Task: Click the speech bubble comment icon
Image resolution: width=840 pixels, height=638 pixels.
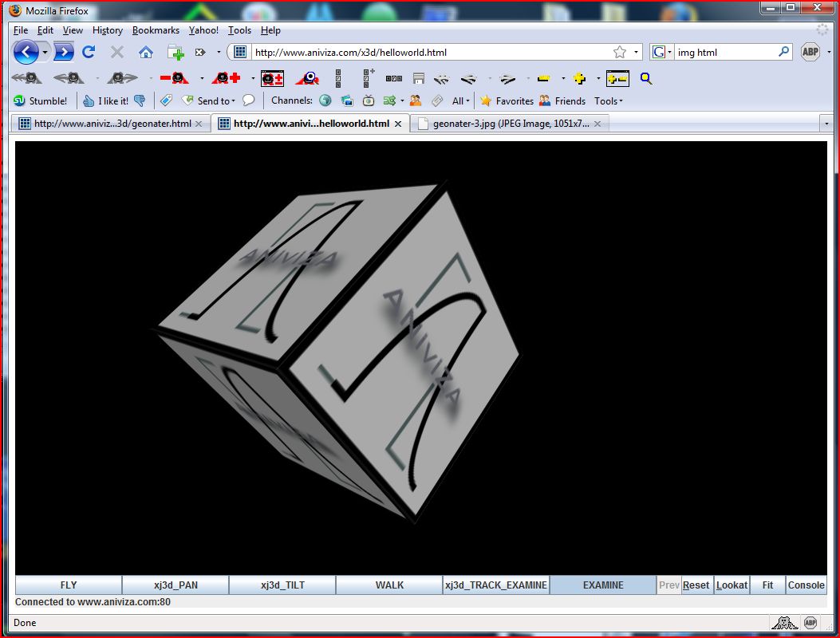Action: 249,100
